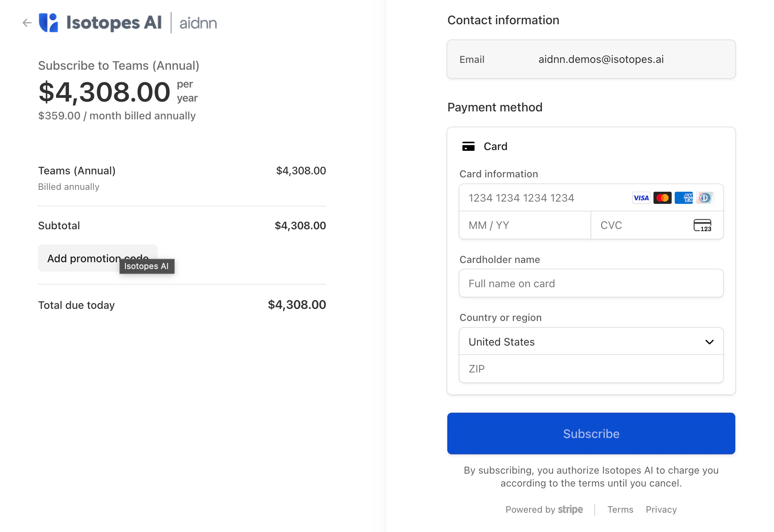
Task: Click the aidnn wordmark text
Action: (198, 23)
